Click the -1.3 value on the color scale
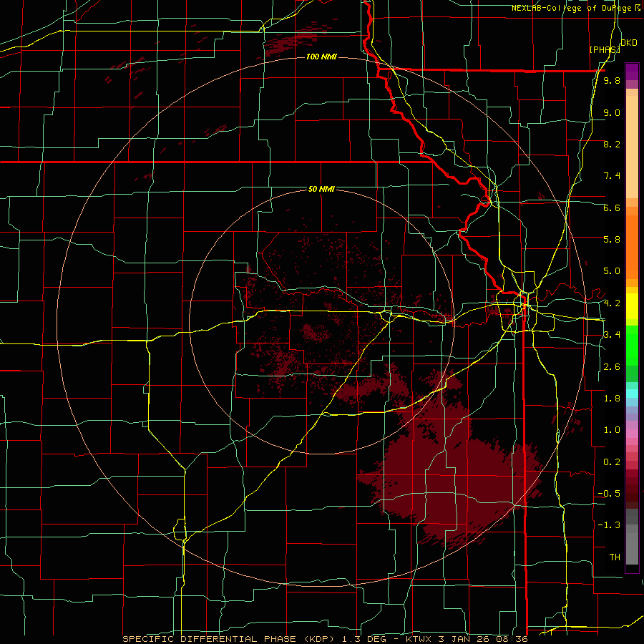 click(609, 525)
